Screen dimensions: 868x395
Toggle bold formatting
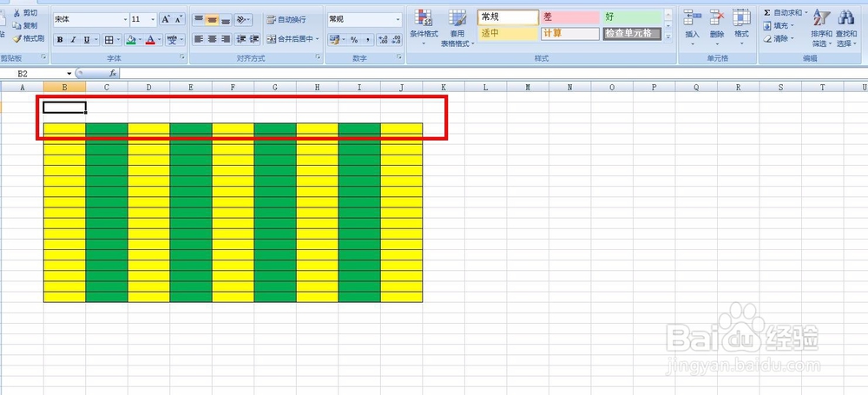pyautogui.click(x=60, y=40)
